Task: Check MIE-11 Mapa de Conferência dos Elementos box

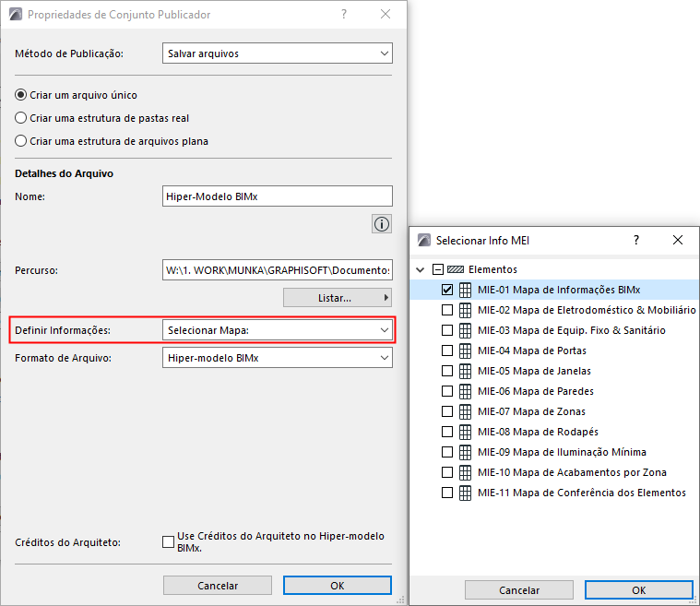Action: pyautogui.click(x=447, y=493)
